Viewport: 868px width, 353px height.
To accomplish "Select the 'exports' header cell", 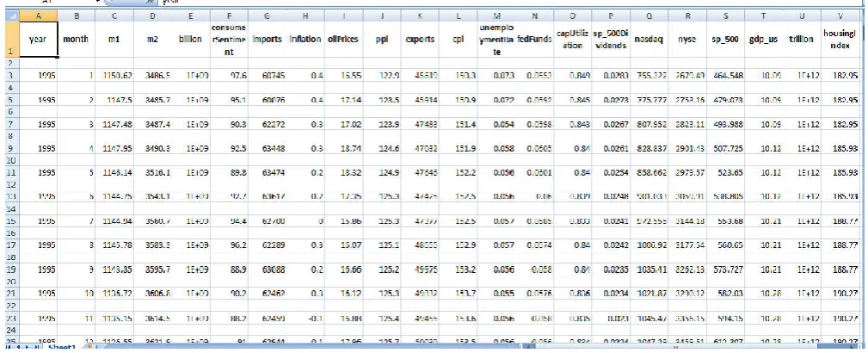I will [x=420, y=40].
